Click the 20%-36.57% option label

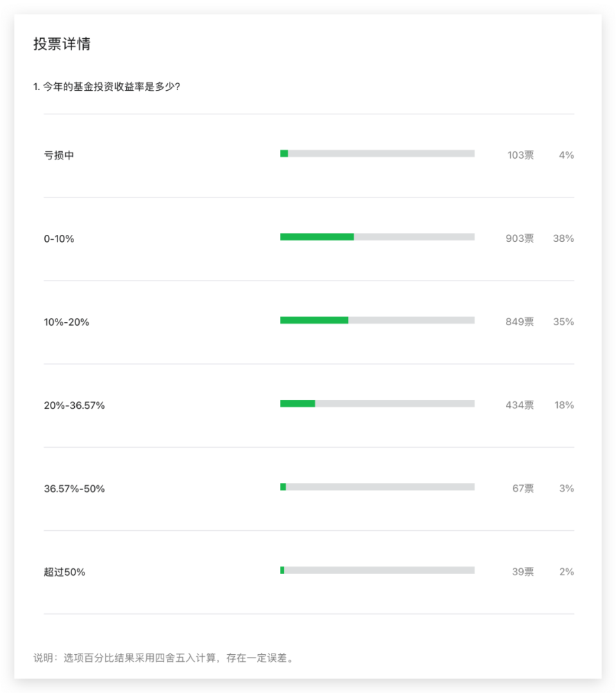(x=74, y=405)
